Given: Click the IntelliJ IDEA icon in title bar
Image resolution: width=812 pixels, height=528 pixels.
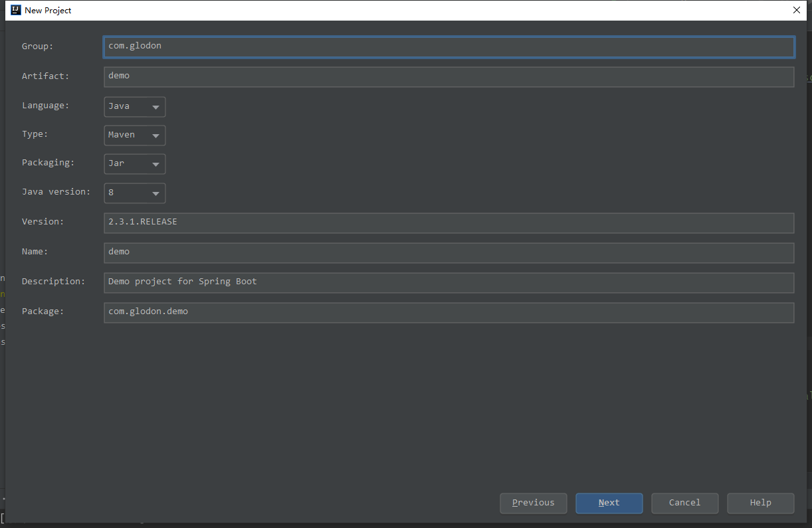Looking at the screenshot, I should tap(16, 10).
